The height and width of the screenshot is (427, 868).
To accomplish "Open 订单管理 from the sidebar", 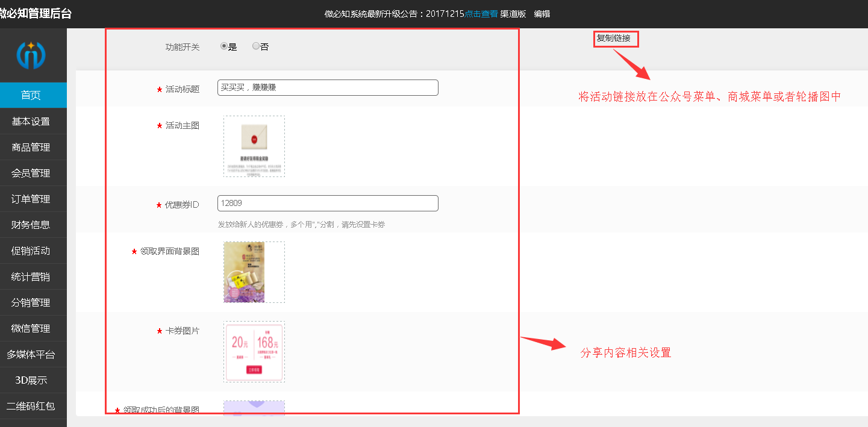I will [33, 199].
